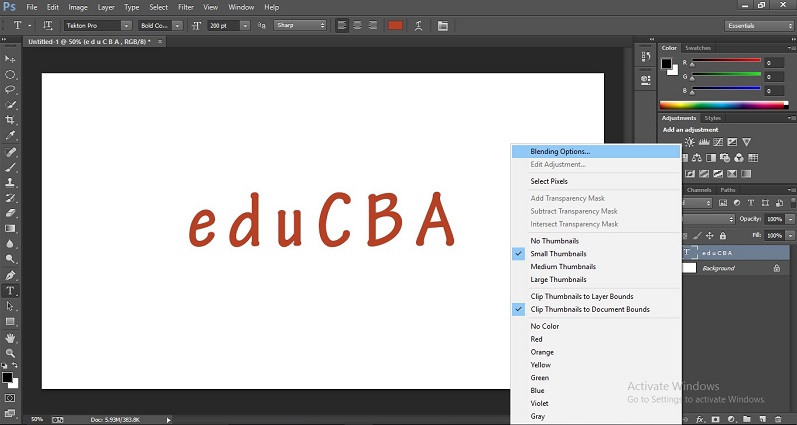Screen dimensions: 797x425
Task: Right align text
Action: tap(373, 25)
